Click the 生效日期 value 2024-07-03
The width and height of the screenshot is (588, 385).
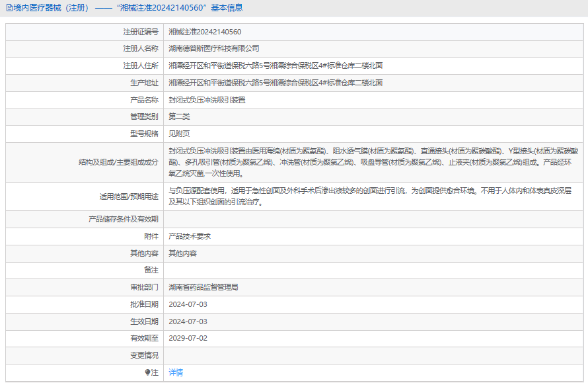click(188, 321)
